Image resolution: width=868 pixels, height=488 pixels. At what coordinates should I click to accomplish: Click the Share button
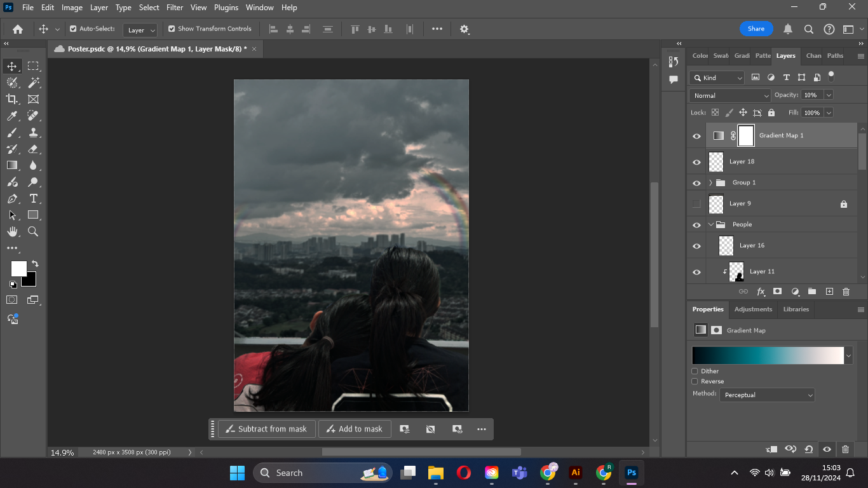pyautogui.click(x=756, y=29)
